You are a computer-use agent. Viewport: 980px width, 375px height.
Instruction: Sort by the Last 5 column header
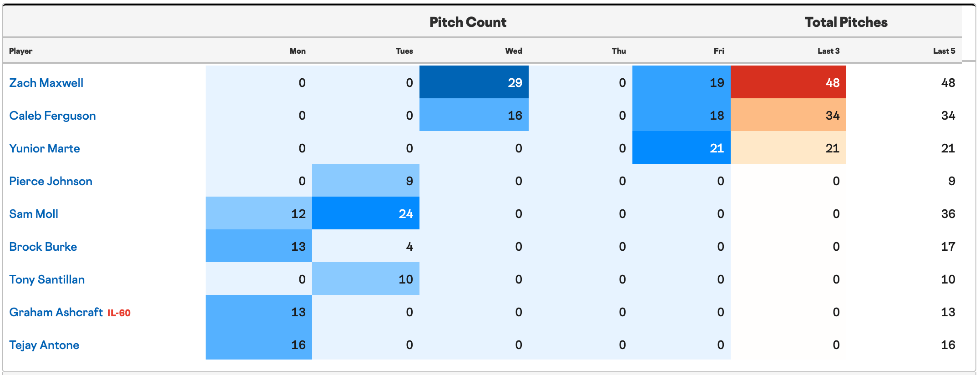click(x=944, y=51)
